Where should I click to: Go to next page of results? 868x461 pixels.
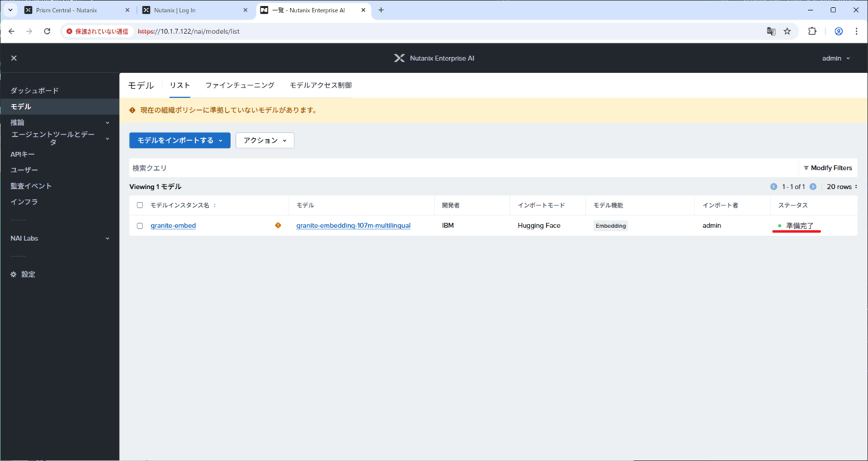tap(813, 187)
